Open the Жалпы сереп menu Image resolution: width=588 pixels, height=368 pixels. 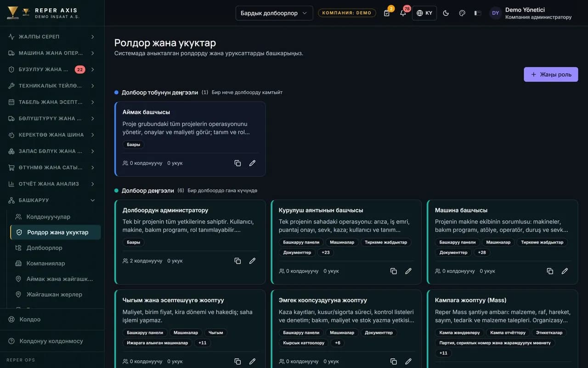(x=52, y=37)
